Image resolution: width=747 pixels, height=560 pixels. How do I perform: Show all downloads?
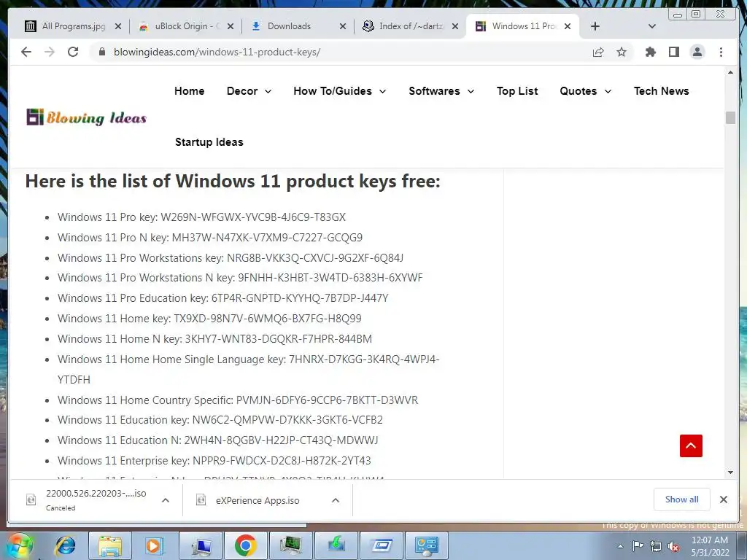(682, 499)
